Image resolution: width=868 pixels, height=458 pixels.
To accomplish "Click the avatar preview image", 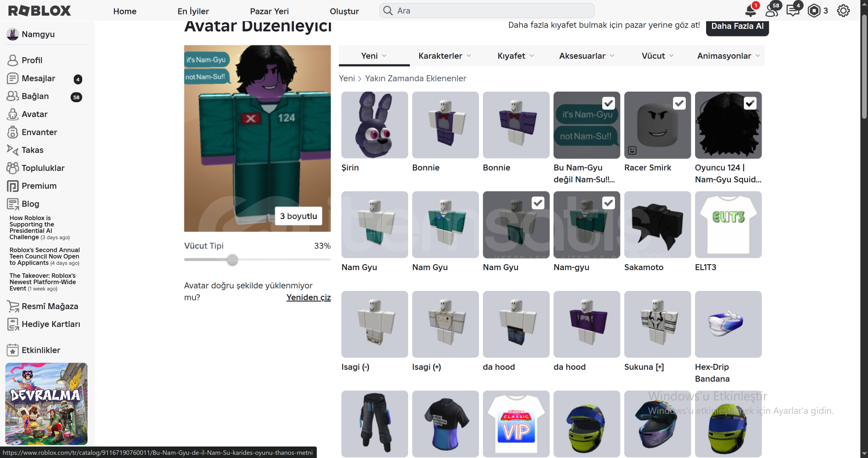I will point(257,138).
